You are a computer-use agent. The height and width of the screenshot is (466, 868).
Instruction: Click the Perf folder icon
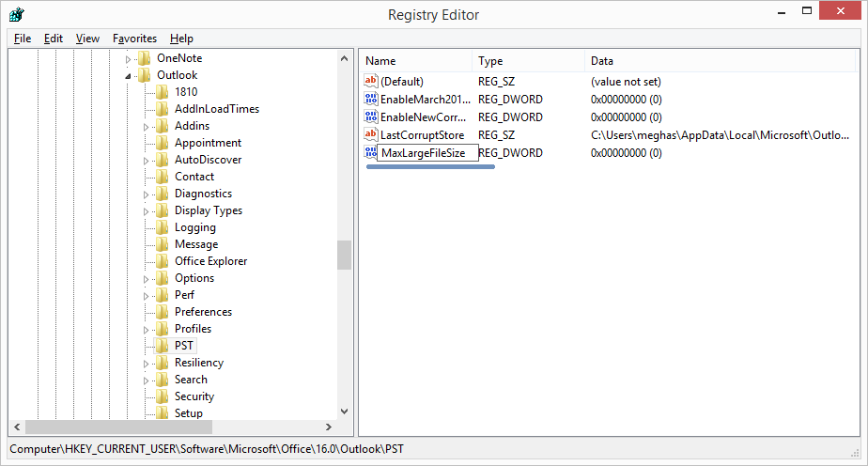pos(162,295)
